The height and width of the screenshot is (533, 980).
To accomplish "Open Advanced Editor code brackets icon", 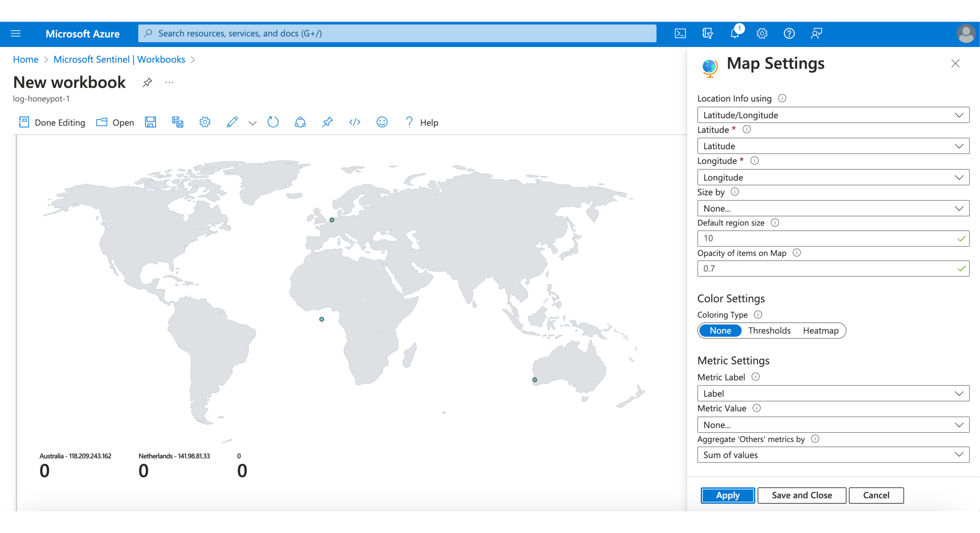I will 355,122.
